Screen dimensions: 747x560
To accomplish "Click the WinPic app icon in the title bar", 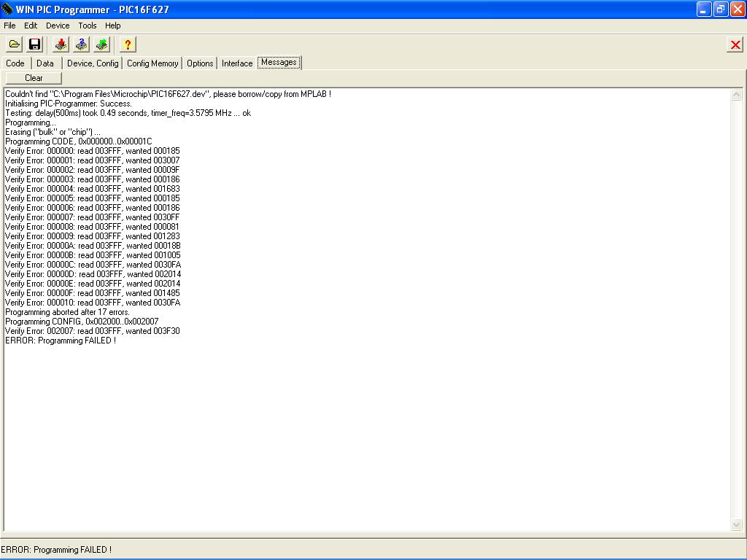I will pyautogui.click(x=7, y=9).
